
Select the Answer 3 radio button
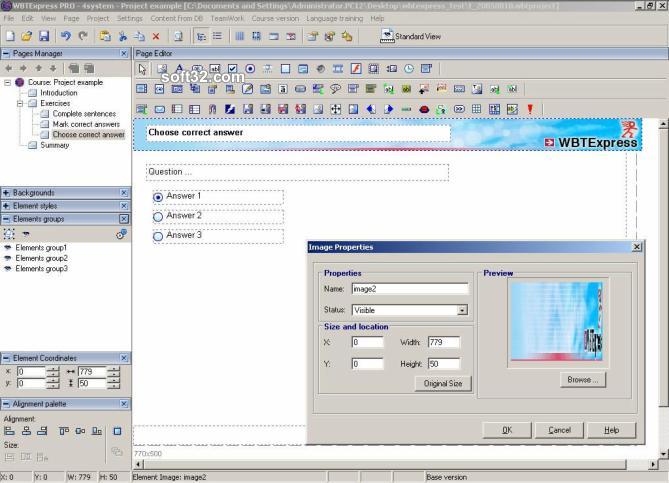pyautogui.click(x=158, y=236)
